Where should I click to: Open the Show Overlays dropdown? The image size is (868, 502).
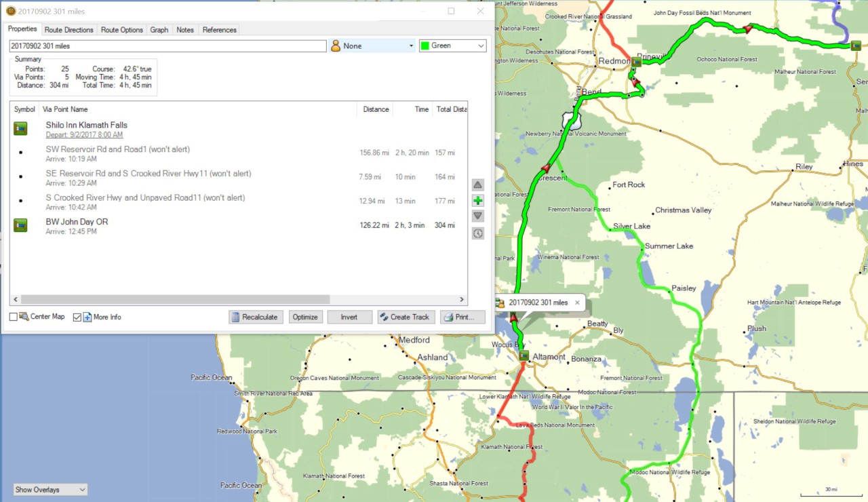point(51,489)
